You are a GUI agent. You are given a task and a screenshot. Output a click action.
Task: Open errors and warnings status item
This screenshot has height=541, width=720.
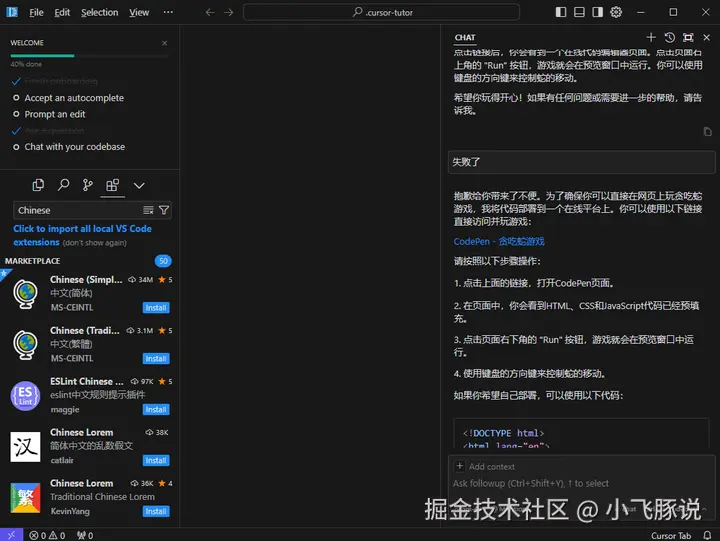pos(47,535)
